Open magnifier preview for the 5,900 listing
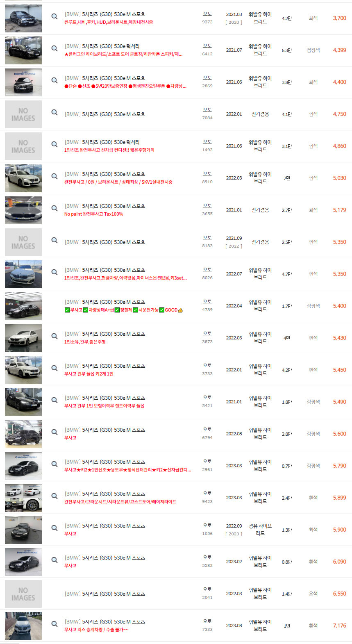Viewport: 352px width, 644px height. pos(54,528)
